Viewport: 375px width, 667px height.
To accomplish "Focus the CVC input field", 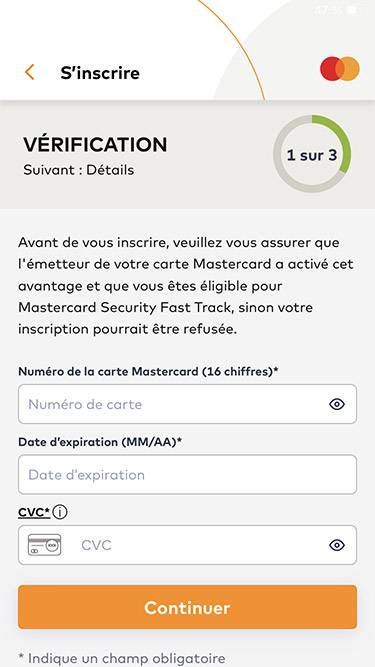I will 188,545.
